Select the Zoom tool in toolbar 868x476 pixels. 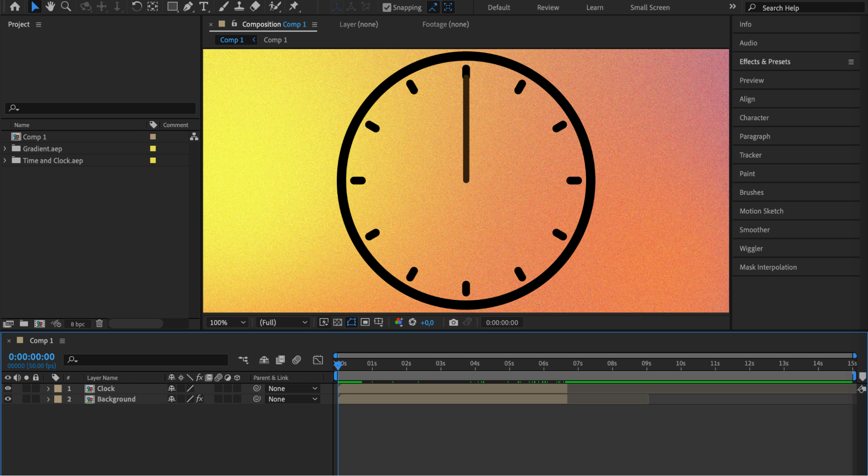point(66,7)
